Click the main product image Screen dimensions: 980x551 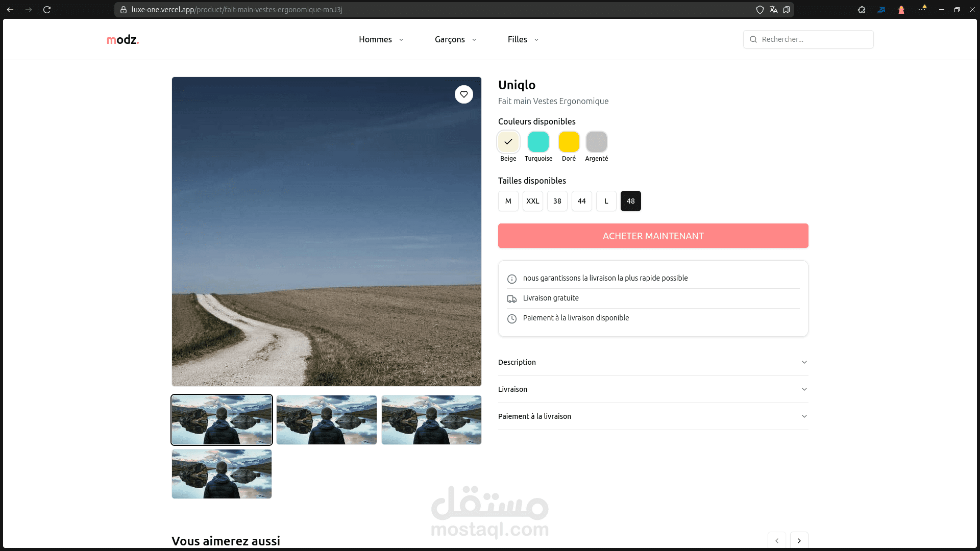(x=327, y=232)
